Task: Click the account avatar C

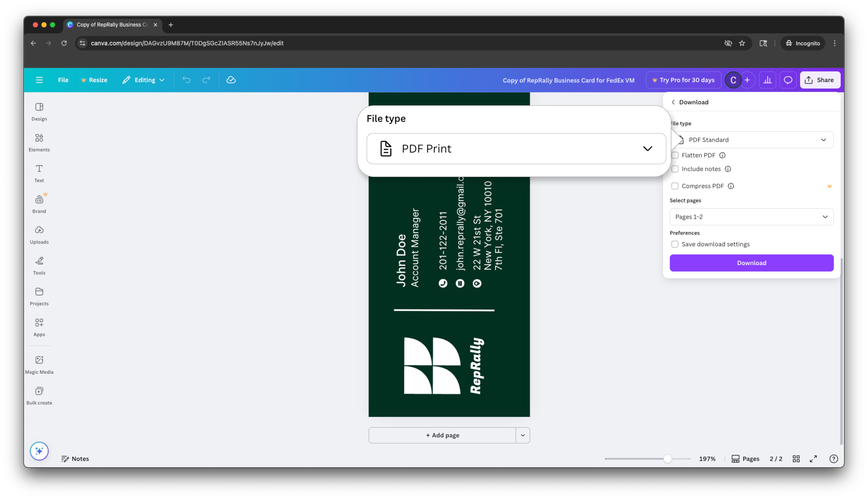Action: point(733,80)
